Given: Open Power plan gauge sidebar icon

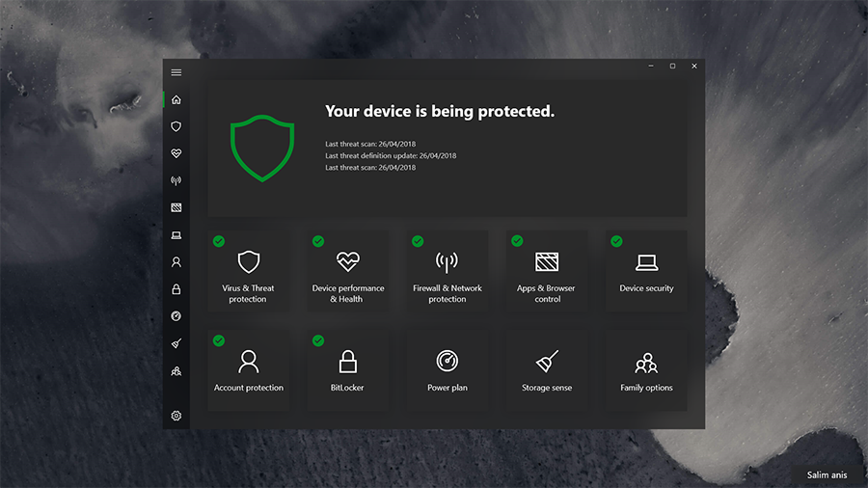Looking at the screenshot, I should pos(176,316).
